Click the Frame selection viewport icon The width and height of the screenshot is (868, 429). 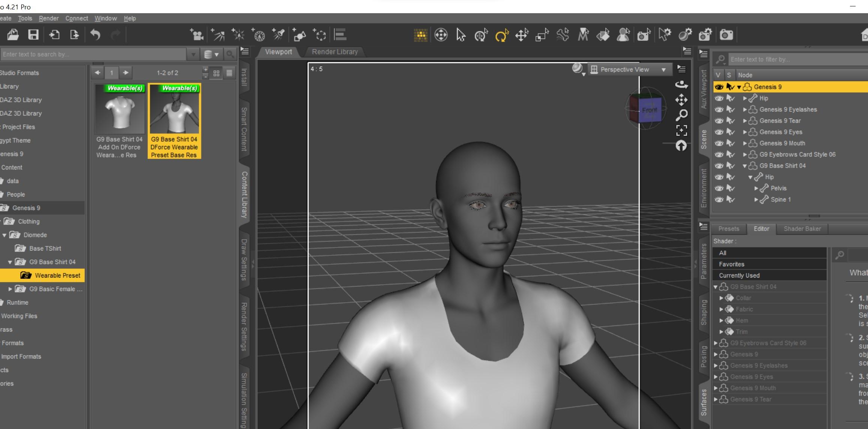(681, 130)
